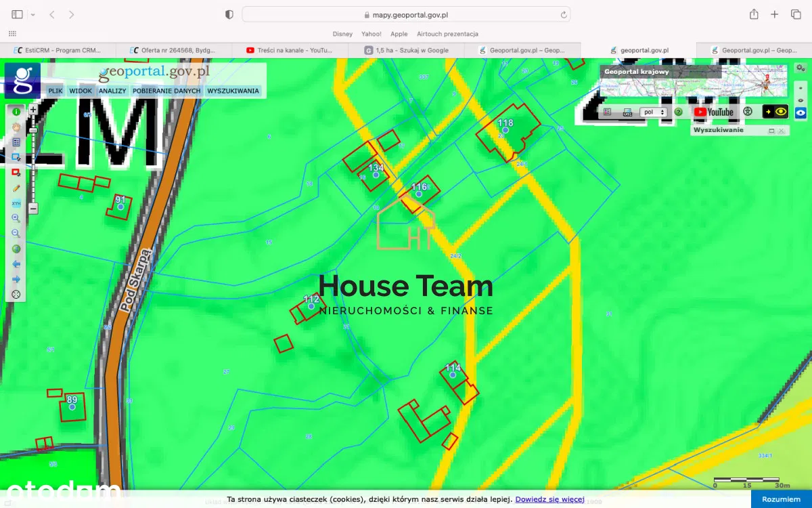
Task: Click the green help question mark
Action: 678,112
